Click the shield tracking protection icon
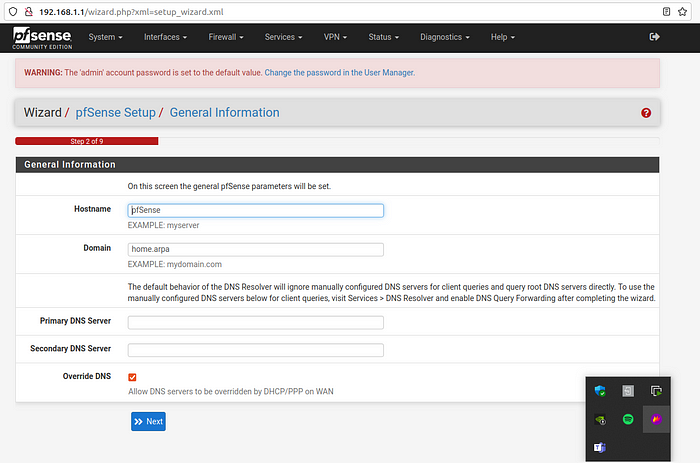Viewport: 700px width, 463px height. click(x=13, y=12)
